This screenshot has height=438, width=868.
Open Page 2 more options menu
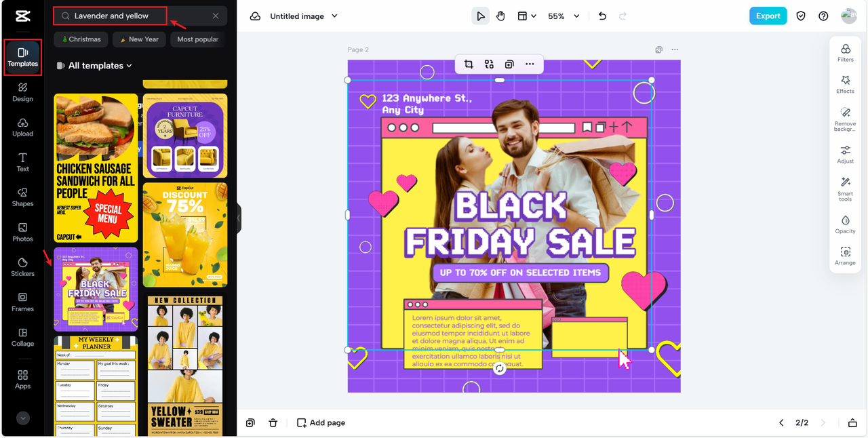point(675,49)
